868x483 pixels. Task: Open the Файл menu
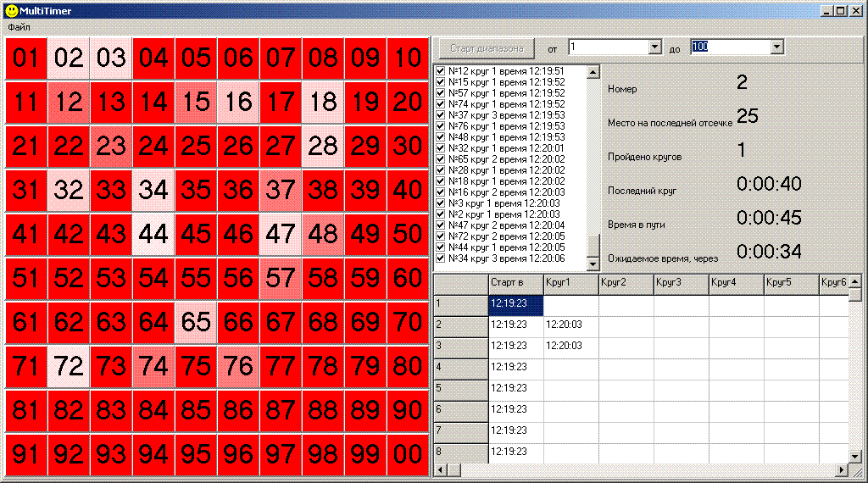coord(19,27)
